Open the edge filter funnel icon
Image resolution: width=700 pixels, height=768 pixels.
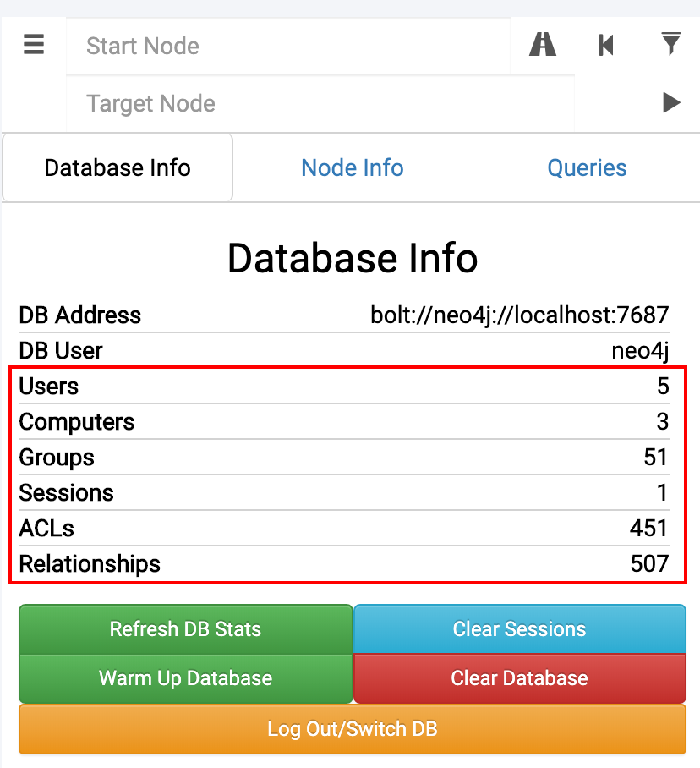(670, 44)
